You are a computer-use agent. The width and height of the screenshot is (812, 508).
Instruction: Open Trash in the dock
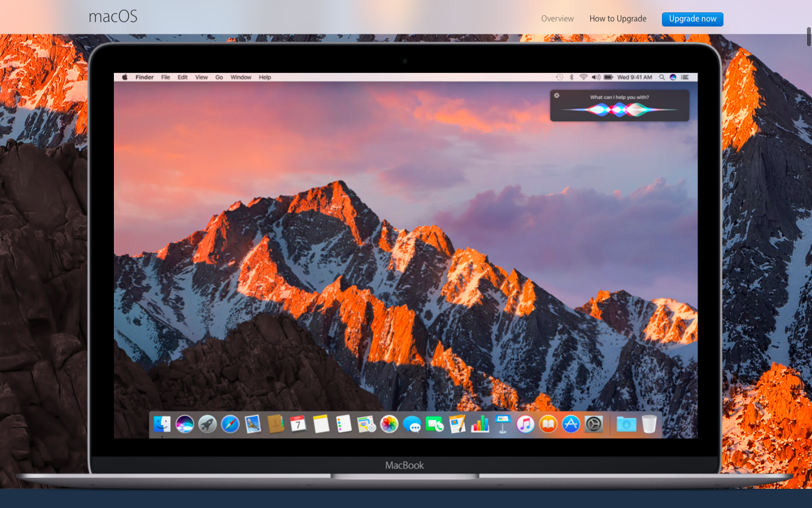[649, 424]
